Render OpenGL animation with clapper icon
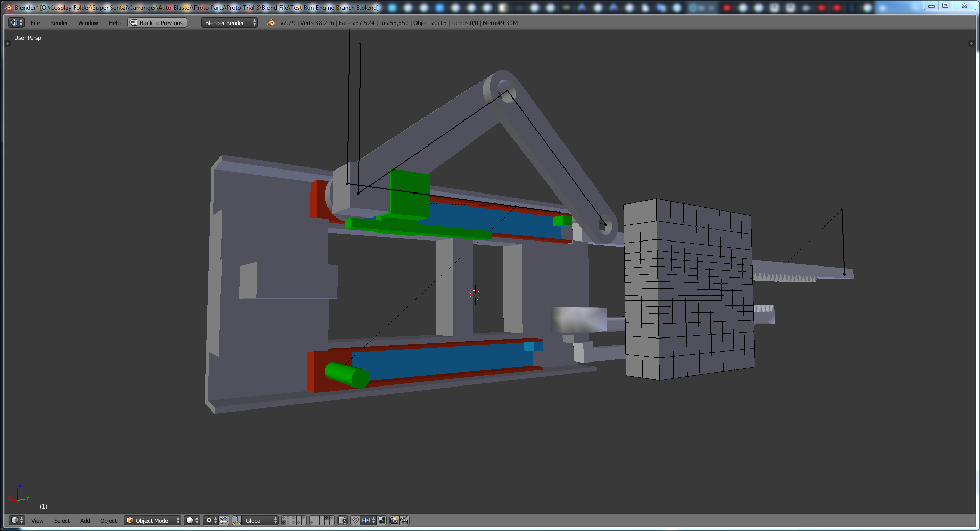 coord(405,520)
